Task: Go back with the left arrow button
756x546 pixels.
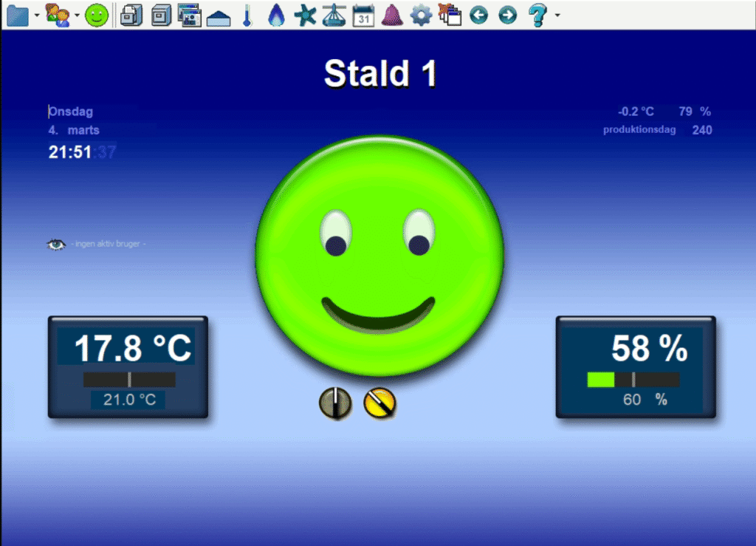Action: (x=478, y=15)
